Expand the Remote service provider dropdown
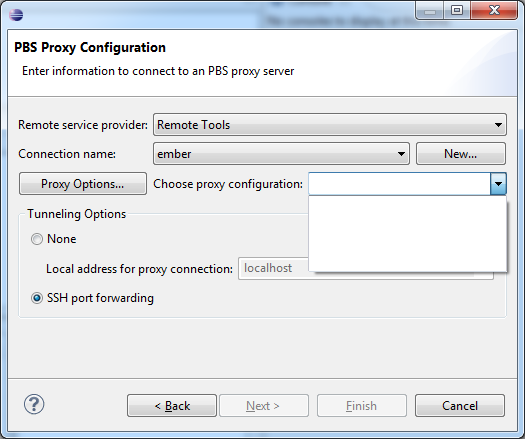 [498, 125]
